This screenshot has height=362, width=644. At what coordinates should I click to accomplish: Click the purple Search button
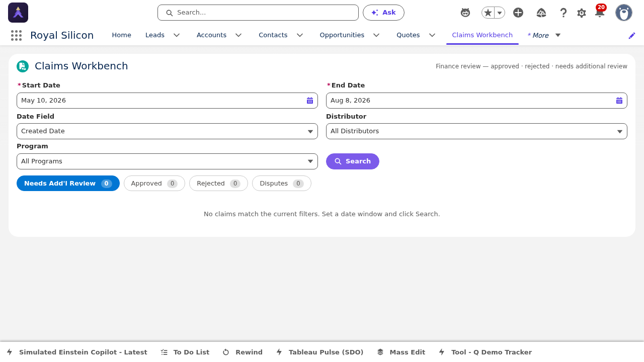[353, 161]
